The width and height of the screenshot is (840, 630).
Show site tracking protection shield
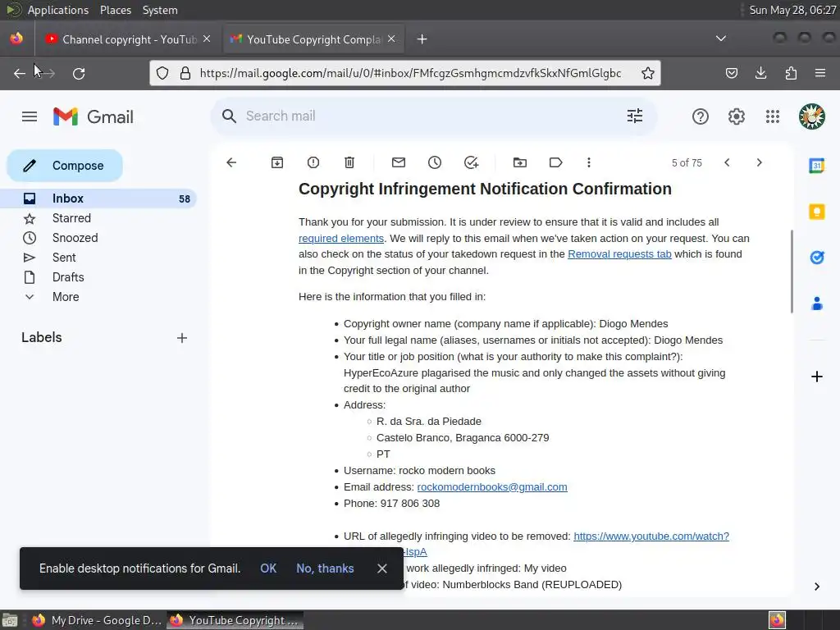click(x=162, y=73)
